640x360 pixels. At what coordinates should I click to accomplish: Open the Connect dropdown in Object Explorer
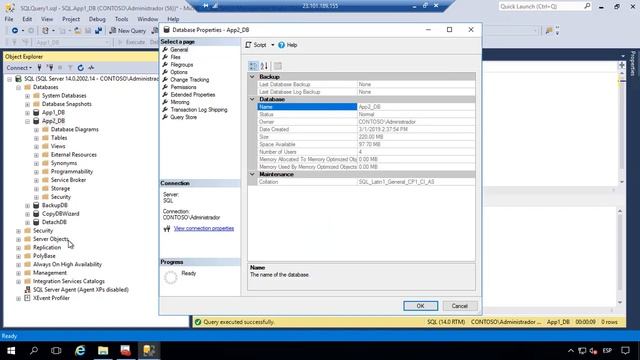point(19,68)
